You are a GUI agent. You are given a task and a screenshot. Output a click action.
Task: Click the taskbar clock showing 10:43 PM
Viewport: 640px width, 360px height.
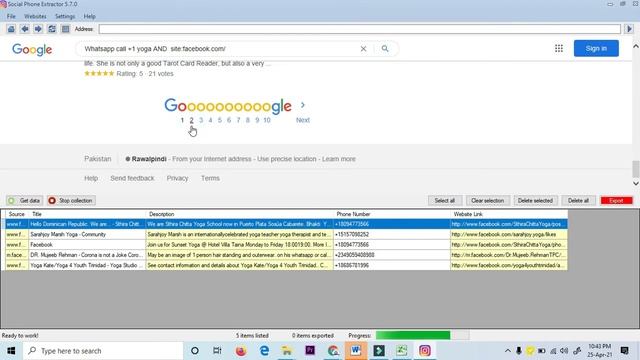600,351
